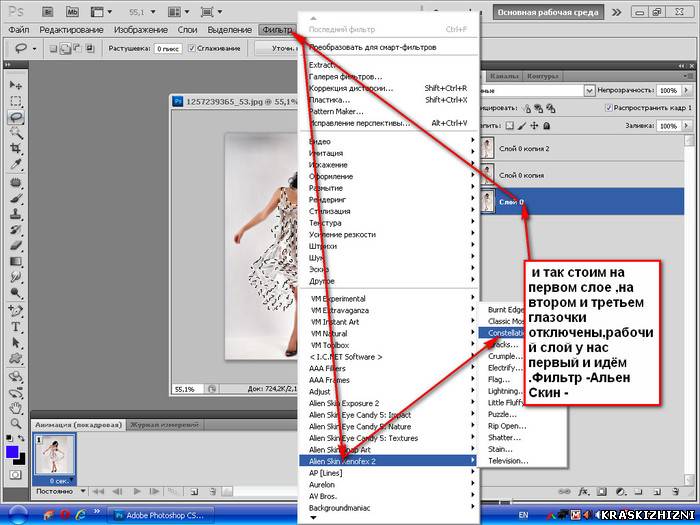
Task: Select the Rectangular Marquee tool
Action: click(16, 101)
